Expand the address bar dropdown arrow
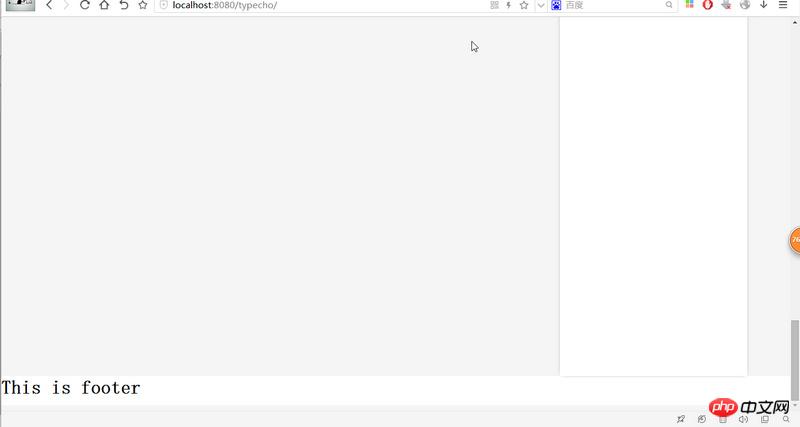800x427 pixels. point(541,6)
